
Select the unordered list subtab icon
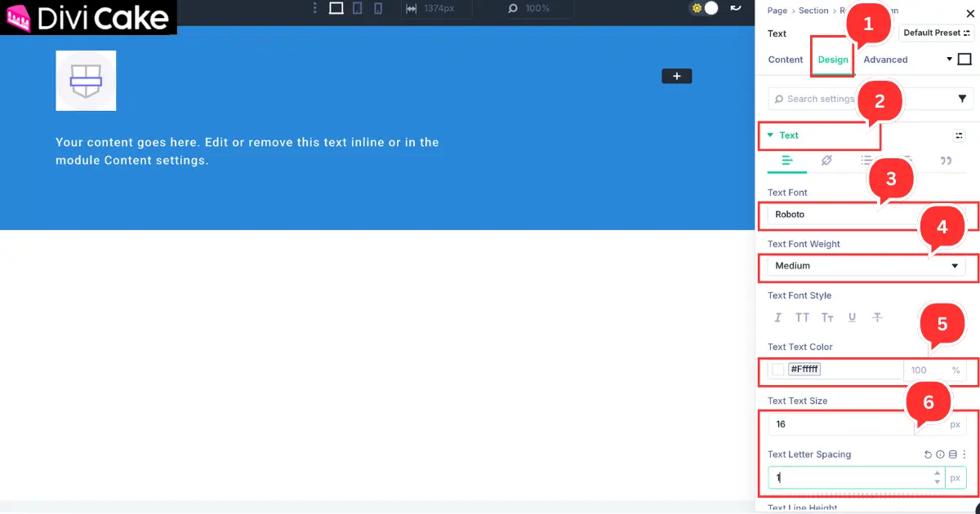[x=866, y=161]
